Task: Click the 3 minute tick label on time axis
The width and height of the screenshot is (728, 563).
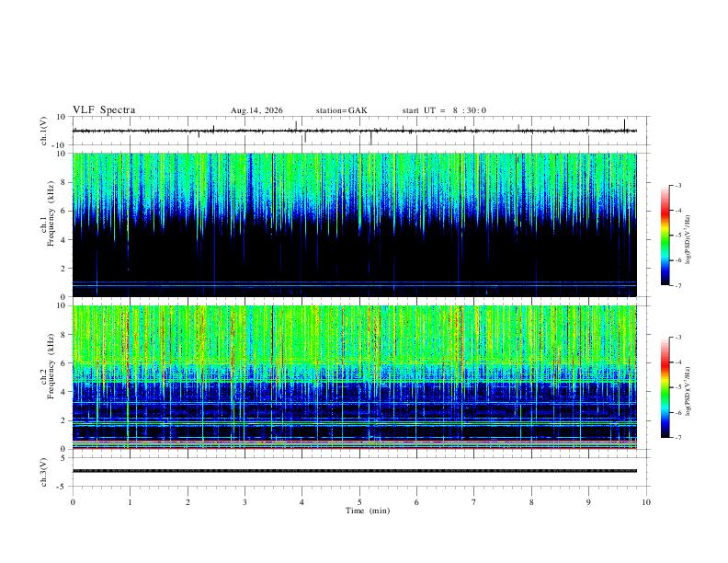Action: click(245, 502)
